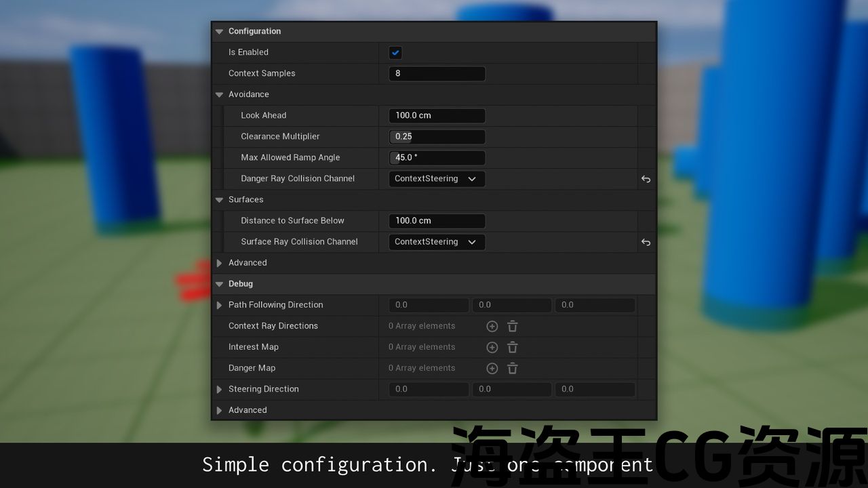Clear all Interest Map array elements
This screenshot has width=868, height=488.
tap(513, 348)
